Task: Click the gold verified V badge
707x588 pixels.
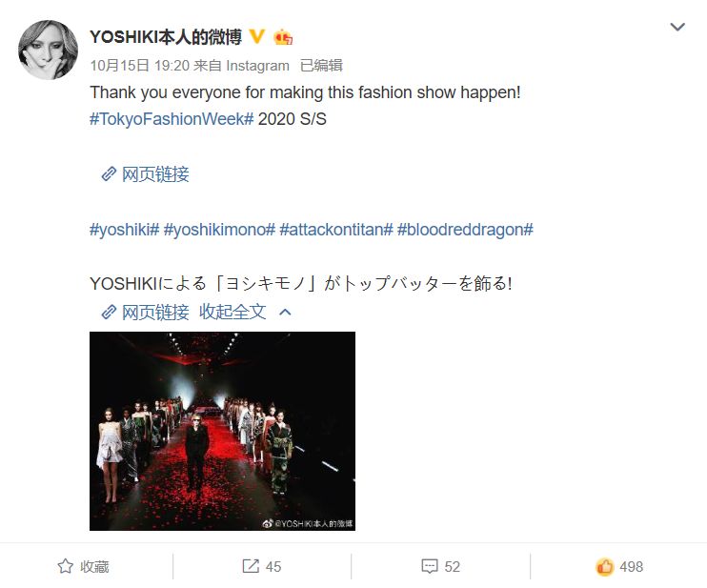Action: 256,36
